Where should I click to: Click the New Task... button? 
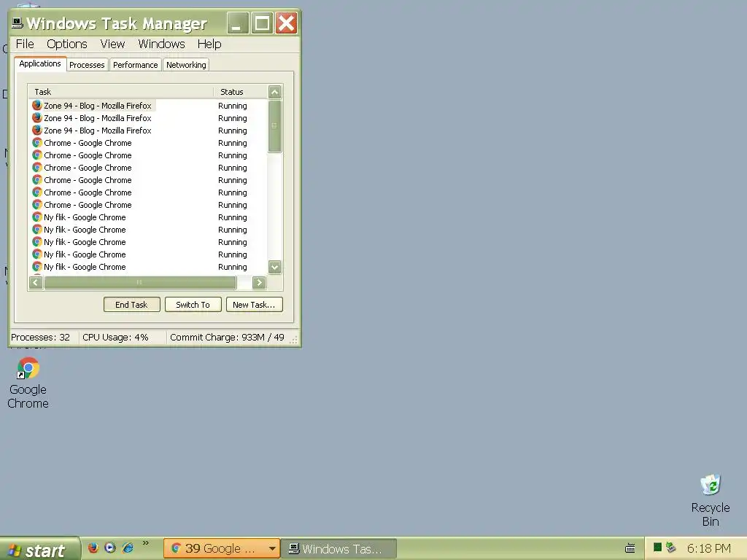(254, 305)
